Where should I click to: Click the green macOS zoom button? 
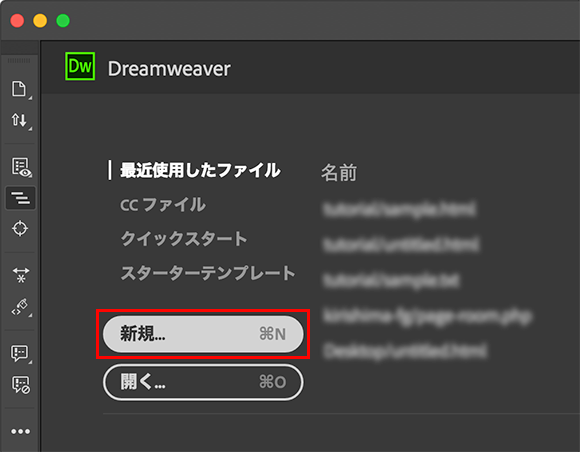click(63, 21)
